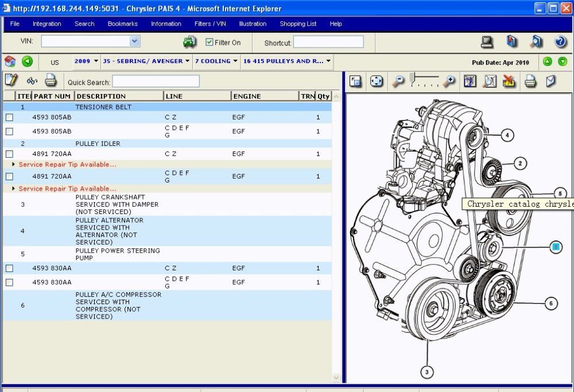The width and height of the screenshot is (574, 392).
Task: Click callout number 6 on illustration
Action: pos(551,303)
